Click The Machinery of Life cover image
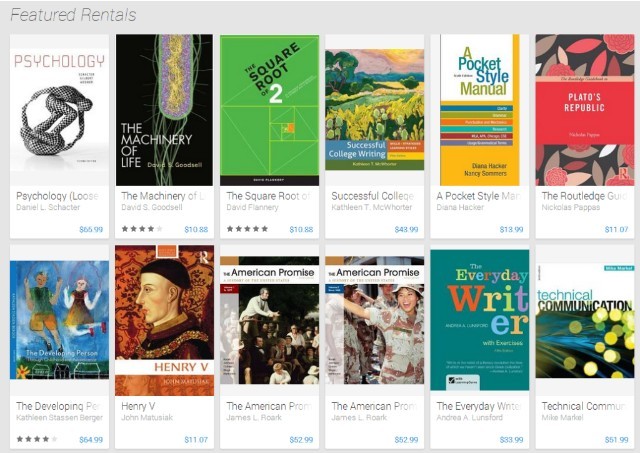640x453 pixels. point(164,110)
